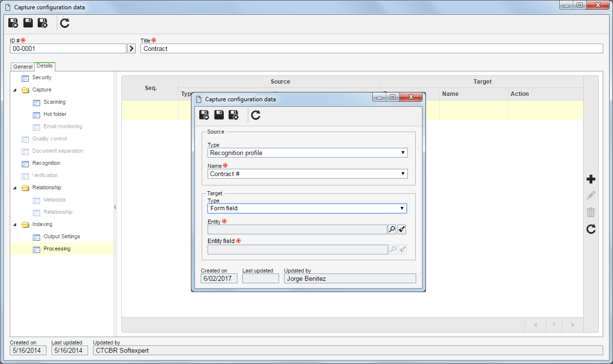
Task: Click clear eraser icon next to Entity
Action: [x=402, y=229]
